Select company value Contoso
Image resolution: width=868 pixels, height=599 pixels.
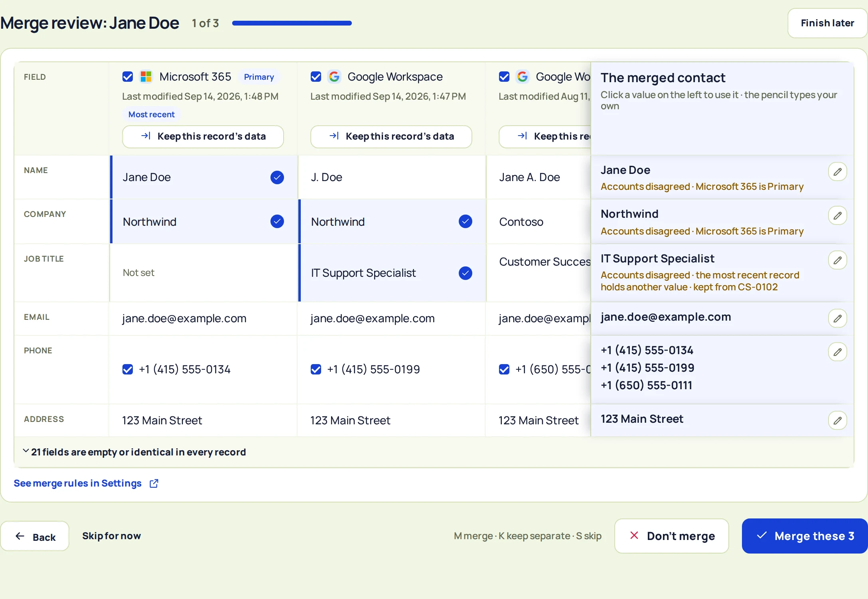pos(539,221)
